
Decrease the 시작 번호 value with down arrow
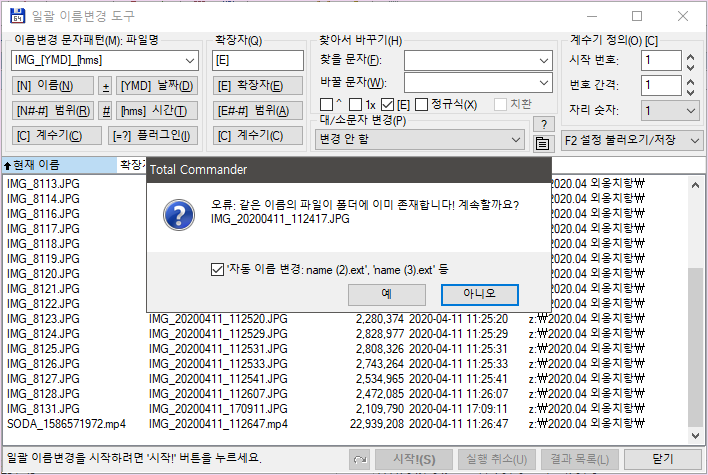point(690,67)
